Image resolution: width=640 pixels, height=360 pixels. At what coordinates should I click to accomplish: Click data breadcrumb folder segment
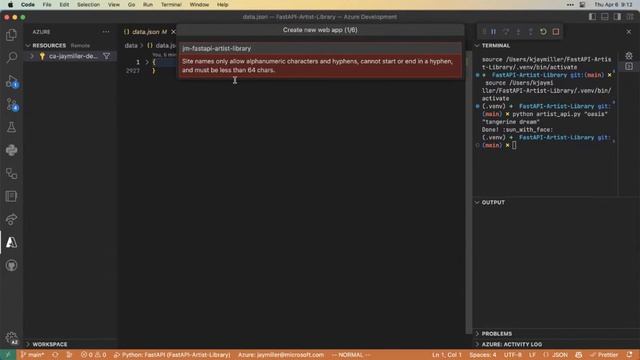(x=131, y=45)
